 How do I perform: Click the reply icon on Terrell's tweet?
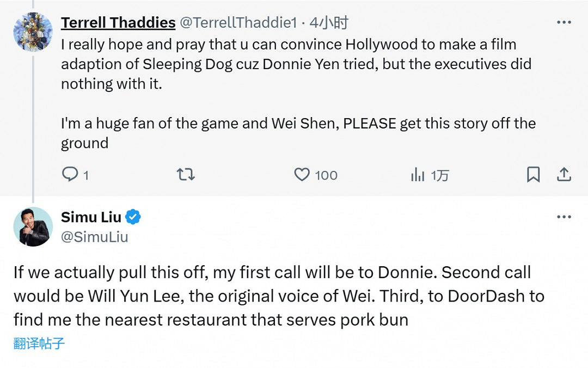(x=70, y=175)
